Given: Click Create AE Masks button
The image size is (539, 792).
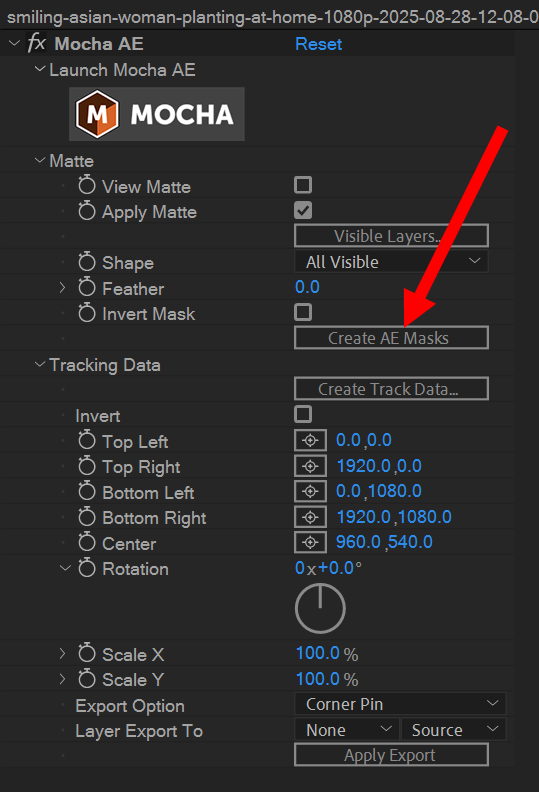Looking at the screenshot, I should pyautogui.click(x=391, y=337).
